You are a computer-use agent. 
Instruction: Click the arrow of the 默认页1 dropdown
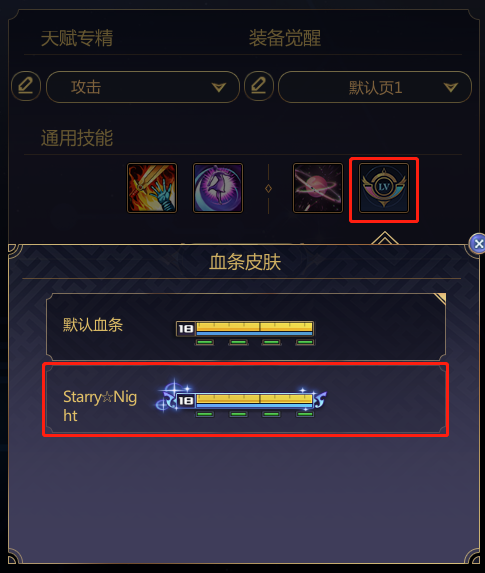[x=451, y=87]
